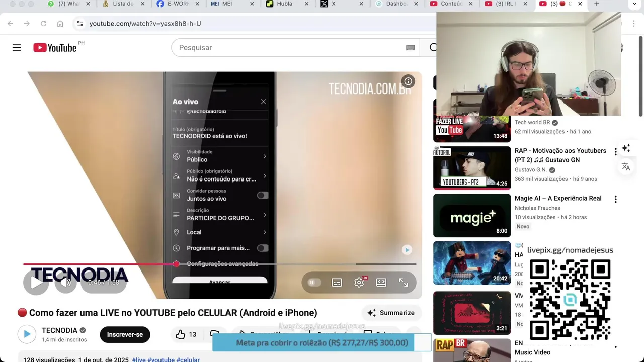
Task: Click the 1,4 mi de inscritos text
Action: (x=64, y=340)
